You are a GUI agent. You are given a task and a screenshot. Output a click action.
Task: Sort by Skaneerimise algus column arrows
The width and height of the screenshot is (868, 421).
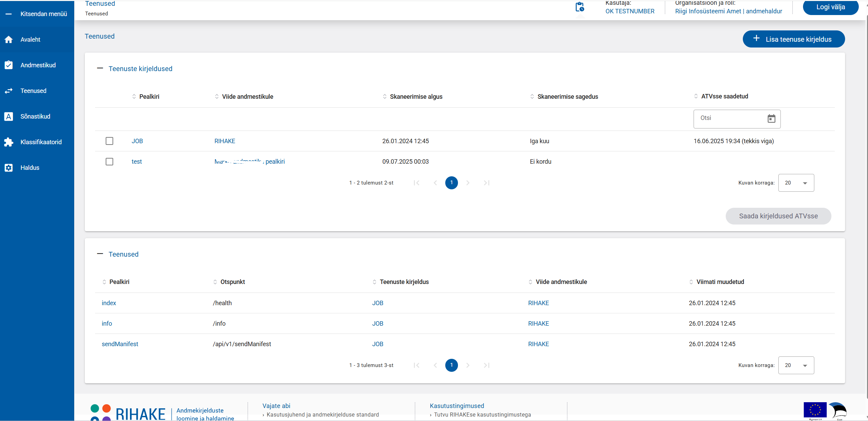pyautogui.click(x=385, y=97)
